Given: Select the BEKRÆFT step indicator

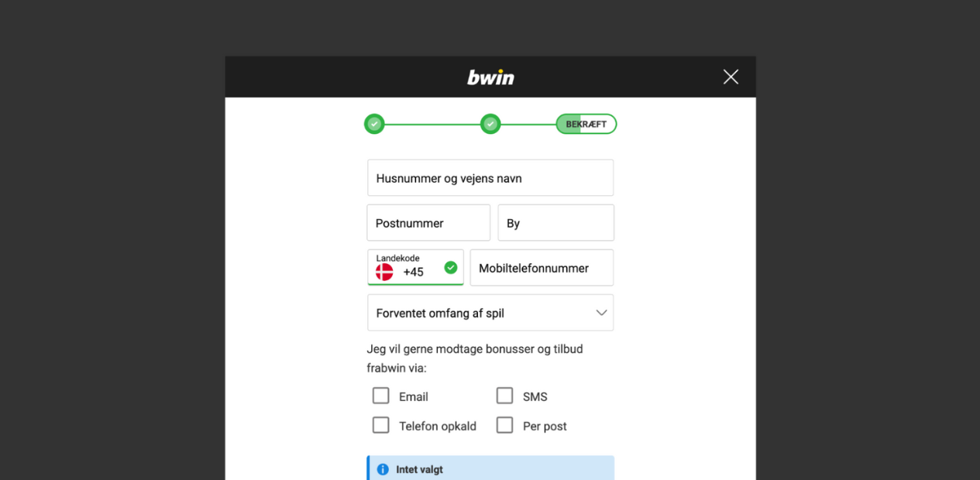Looking at the screenshot, I should (x=586, y=124).
